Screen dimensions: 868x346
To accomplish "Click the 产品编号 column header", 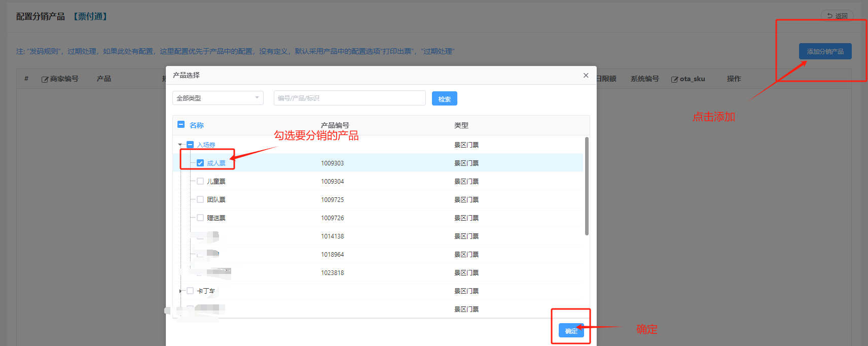I will point(335,125).
